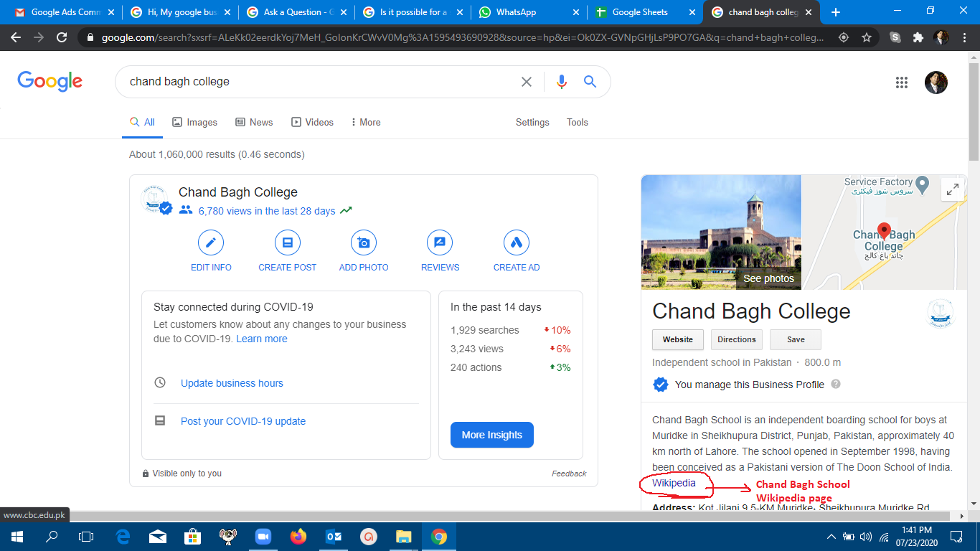The height and width of the screenshot is (551, 980).
Task: Select the All results tab
Action: click(x=142, y=122)
